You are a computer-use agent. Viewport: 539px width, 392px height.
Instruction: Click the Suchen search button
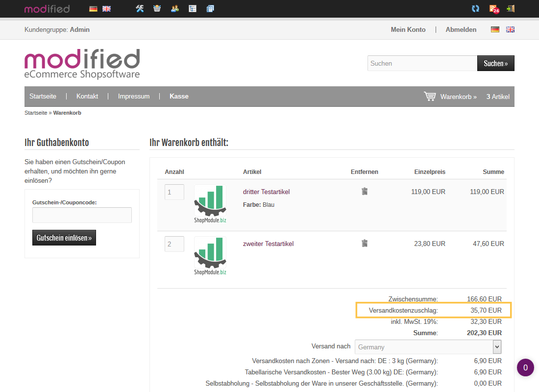point(495,63)
